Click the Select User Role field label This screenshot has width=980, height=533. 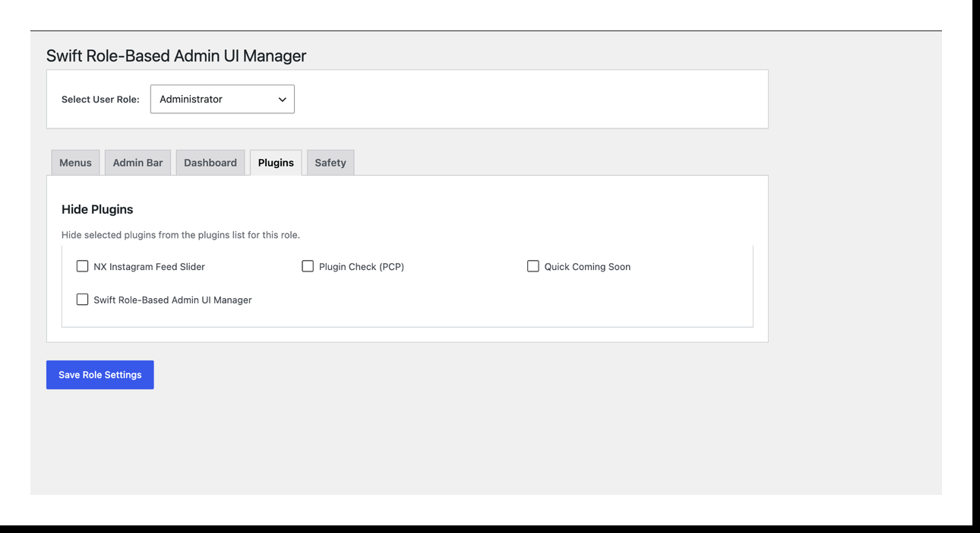(x=100, y=99)
